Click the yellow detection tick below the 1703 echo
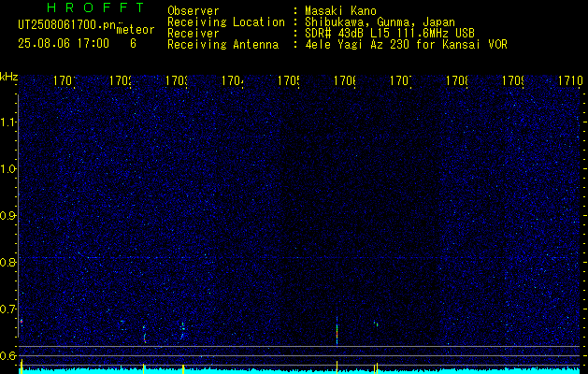 [183, 368]
